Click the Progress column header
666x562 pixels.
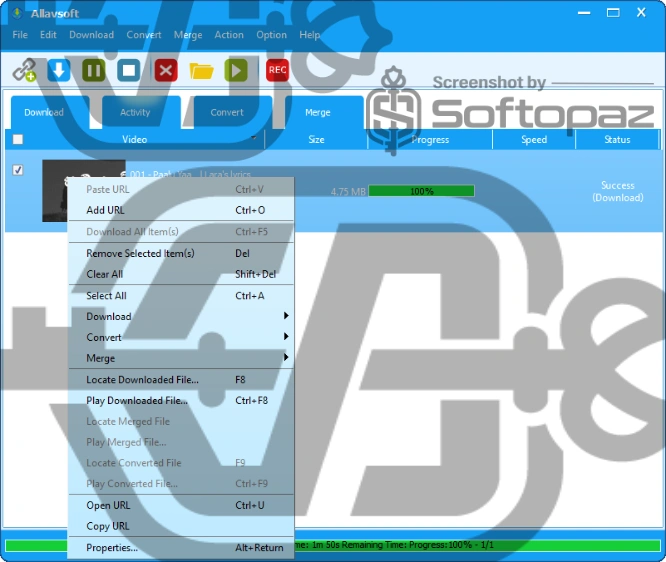(x=430, y=139)
